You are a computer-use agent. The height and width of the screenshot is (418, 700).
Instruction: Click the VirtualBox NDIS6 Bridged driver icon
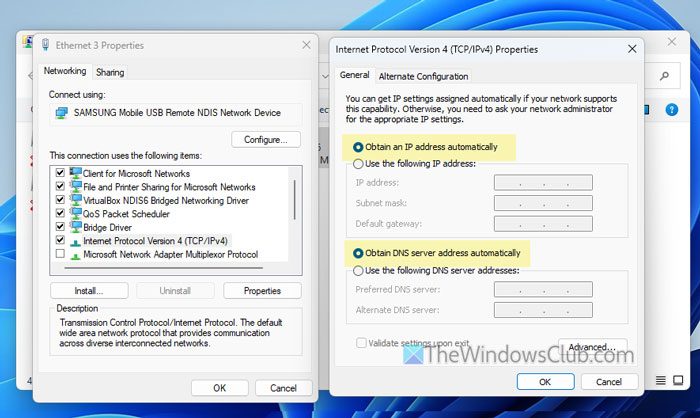tap(75, 200)
